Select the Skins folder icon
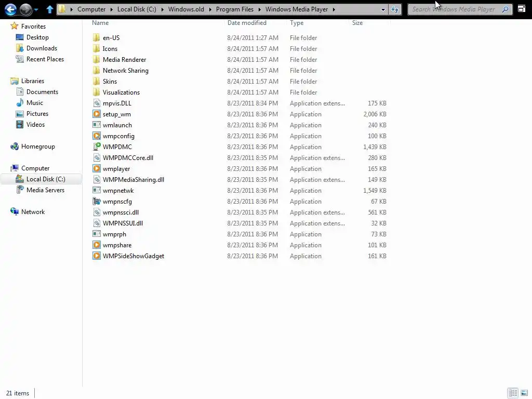This screenshot has height=399, width=532. coord(97,82)
